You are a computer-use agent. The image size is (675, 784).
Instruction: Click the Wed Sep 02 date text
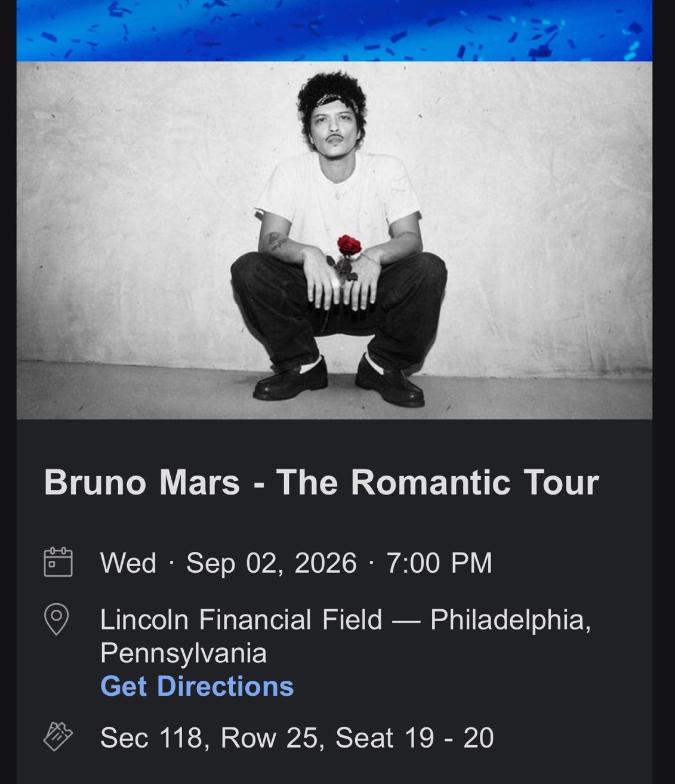(297, 561)
